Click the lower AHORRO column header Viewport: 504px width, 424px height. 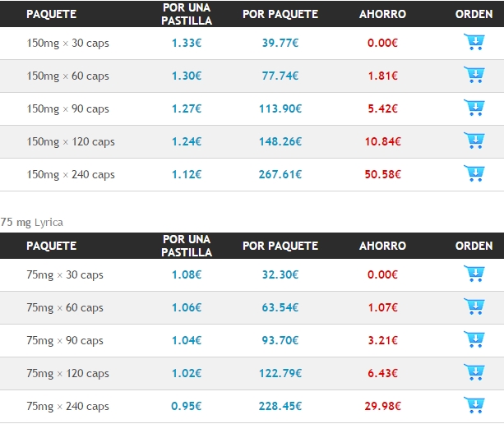point(382,246)
